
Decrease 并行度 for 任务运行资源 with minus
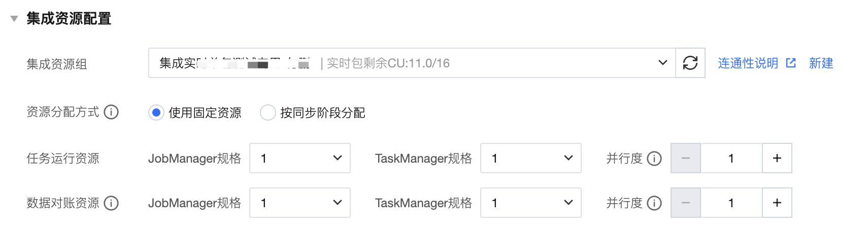click(686, 159)
